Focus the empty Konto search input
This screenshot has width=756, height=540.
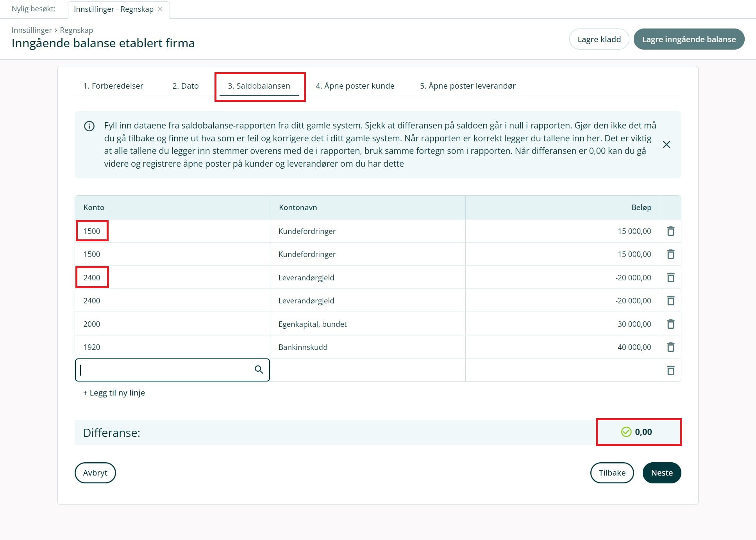click(164, 370)
